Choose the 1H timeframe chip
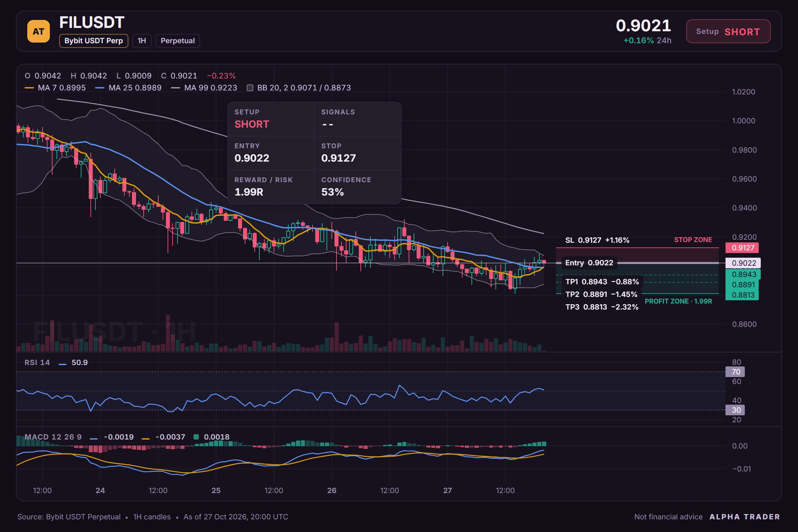The image size is (798, 532). (142, 41)
